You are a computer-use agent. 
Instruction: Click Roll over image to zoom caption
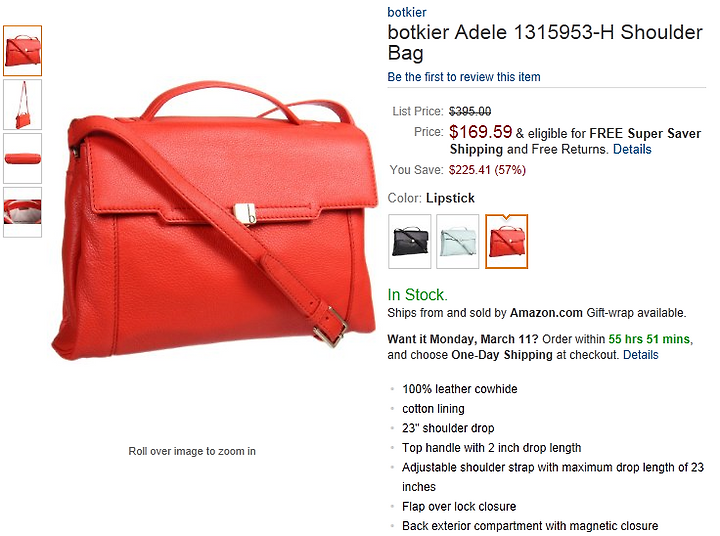click(192, 451)
